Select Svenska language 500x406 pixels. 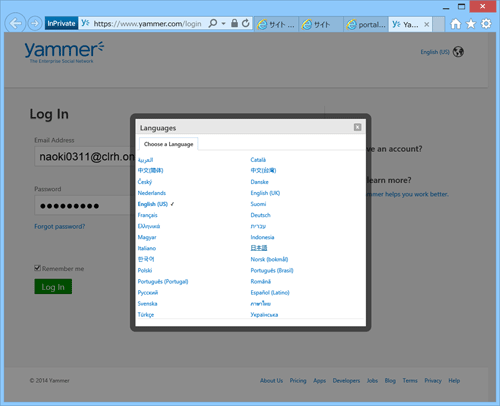147,303
